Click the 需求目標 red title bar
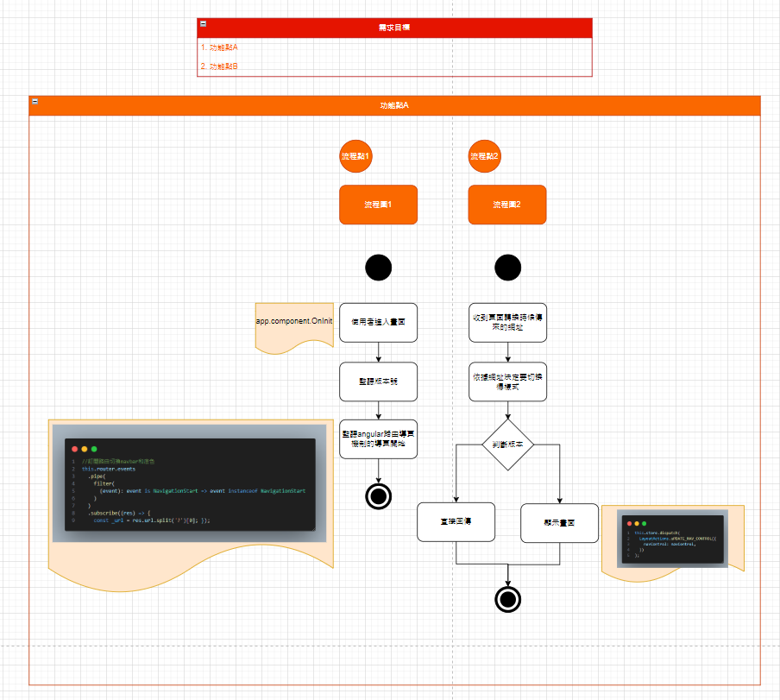Screen dimensions: 780x700 (394, 28)
